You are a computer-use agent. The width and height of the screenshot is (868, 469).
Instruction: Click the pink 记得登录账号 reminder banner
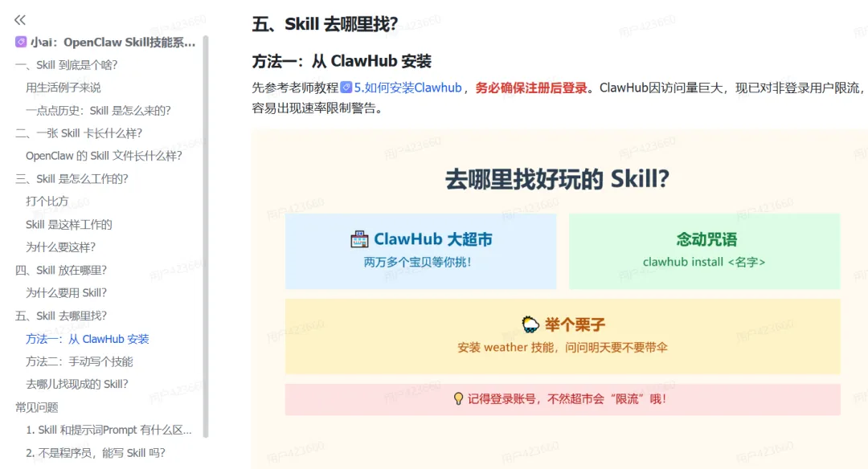563,399
